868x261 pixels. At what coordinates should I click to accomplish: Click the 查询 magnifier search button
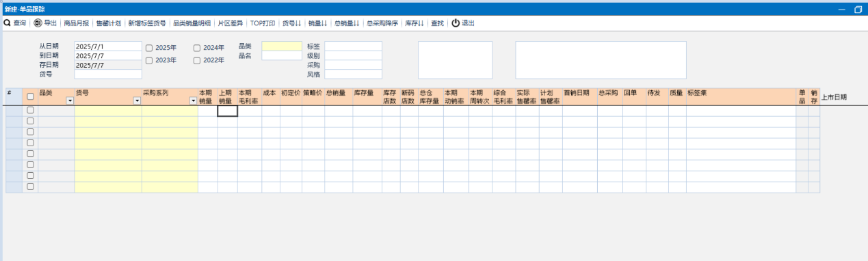click(14, 23)
